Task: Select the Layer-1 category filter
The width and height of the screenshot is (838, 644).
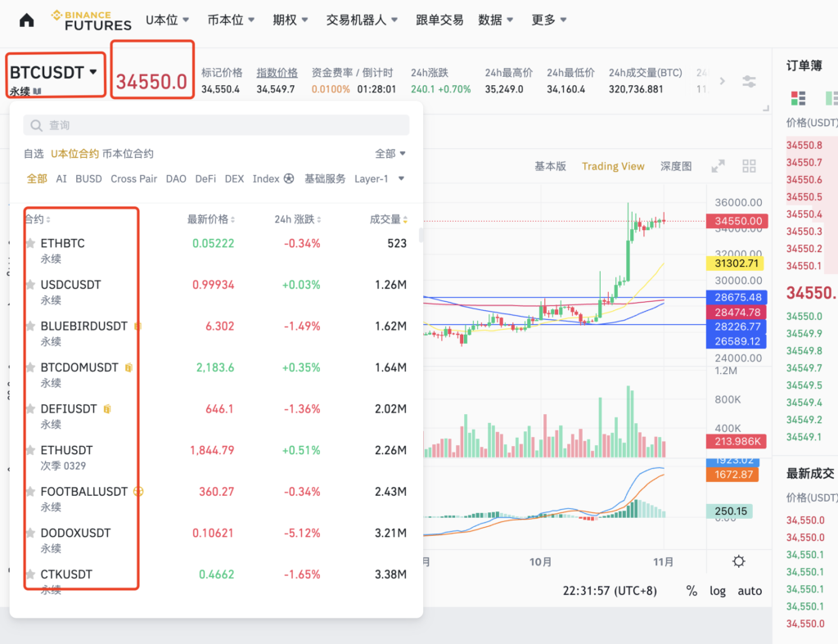Action: click(371, 178)
